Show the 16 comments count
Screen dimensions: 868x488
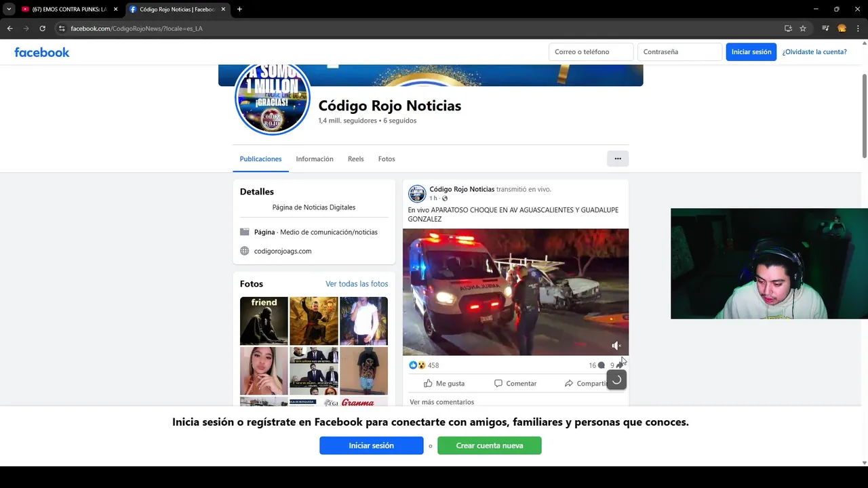tap(597, 365)
